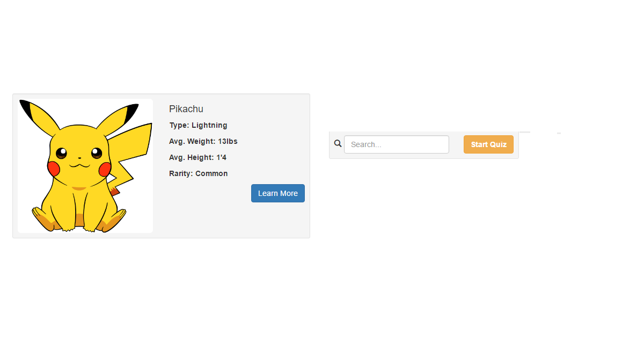This screenshot has width=644, height=357.
Task: Focus the Search... text field
Action: click(x=396, y=144)
